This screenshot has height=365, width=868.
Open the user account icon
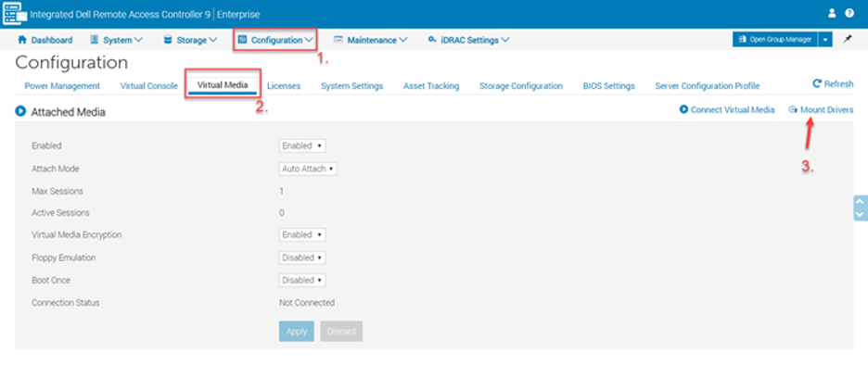pos(832,13)
